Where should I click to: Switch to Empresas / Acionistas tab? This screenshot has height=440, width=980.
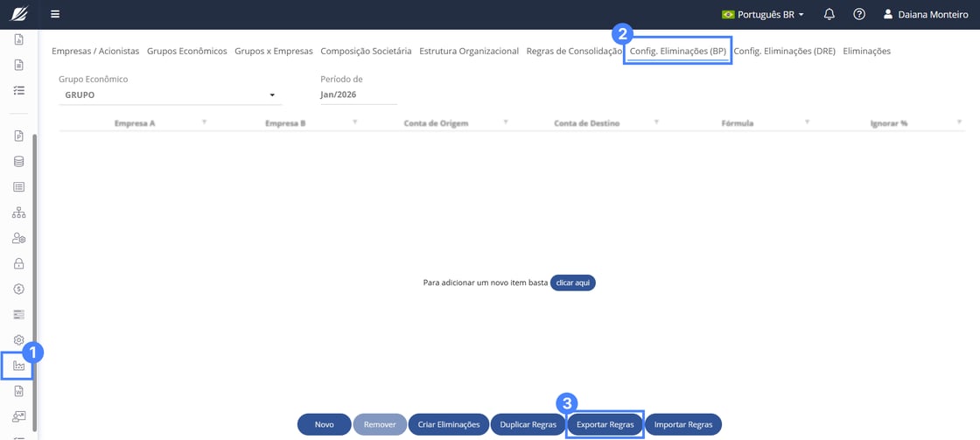tap(95, 52)
